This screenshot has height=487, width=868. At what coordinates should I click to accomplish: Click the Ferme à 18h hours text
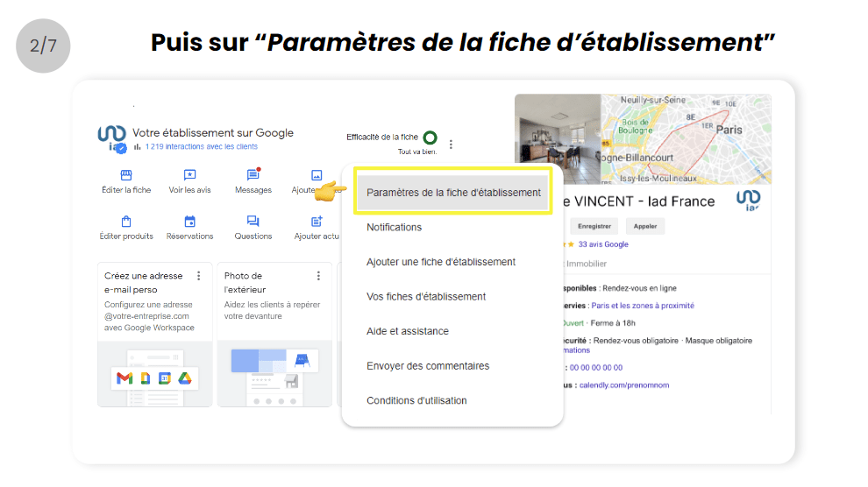[x=613, y=323]
